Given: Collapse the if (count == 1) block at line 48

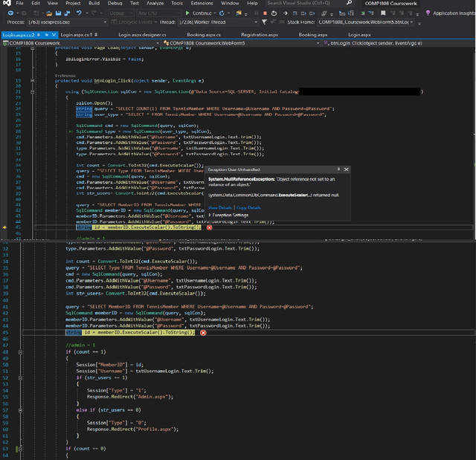Looking at the screenshot, I should point(20,352).
